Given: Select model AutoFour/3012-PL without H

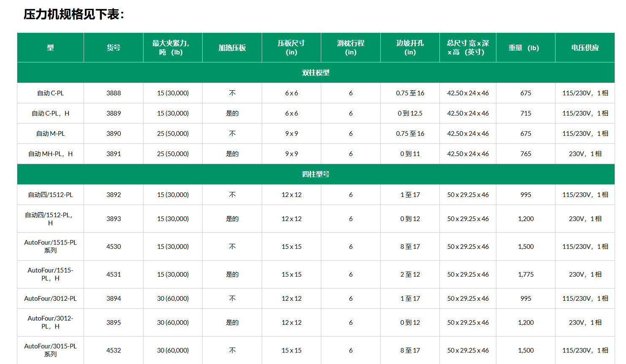Looking at the screenshot, I should [50, 299].
